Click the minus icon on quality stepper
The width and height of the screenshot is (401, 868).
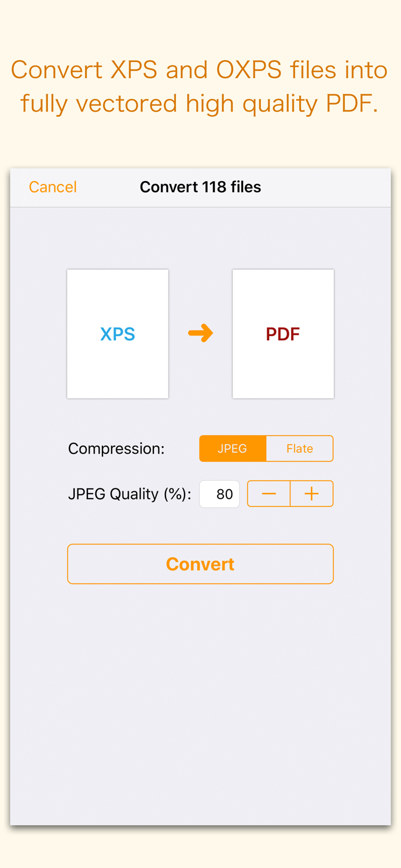[x=268, y=493]
